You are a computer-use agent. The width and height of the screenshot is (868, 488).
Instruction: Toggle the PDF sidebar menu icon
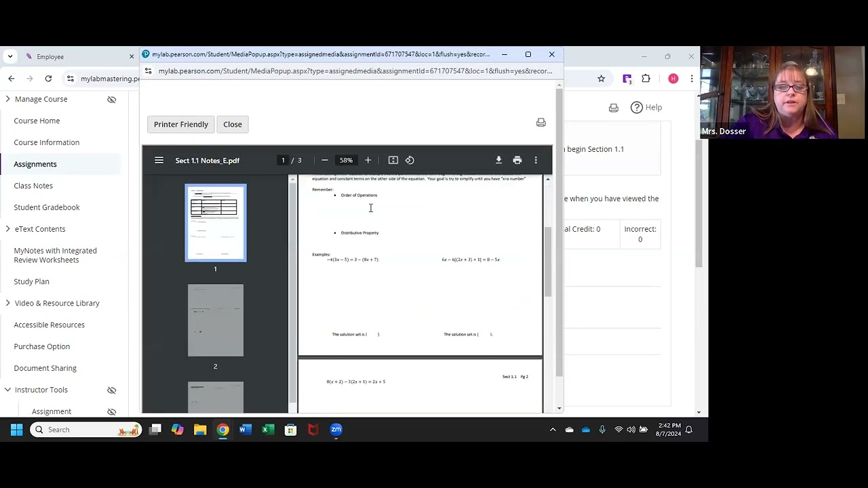click(x=159, y=161)
